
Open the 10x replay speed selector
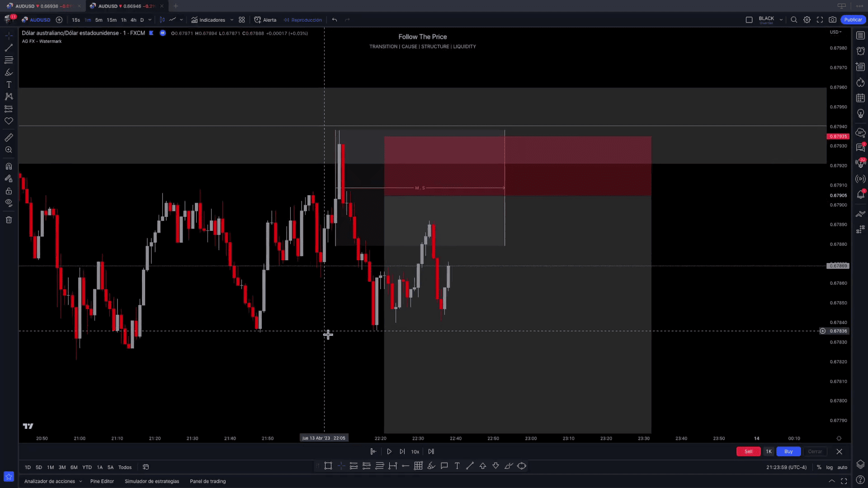tap(415, 451)
